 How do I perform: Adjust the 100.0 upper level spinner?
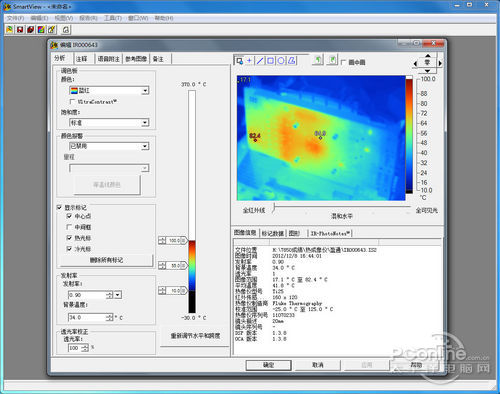click(x=162, y=240)
